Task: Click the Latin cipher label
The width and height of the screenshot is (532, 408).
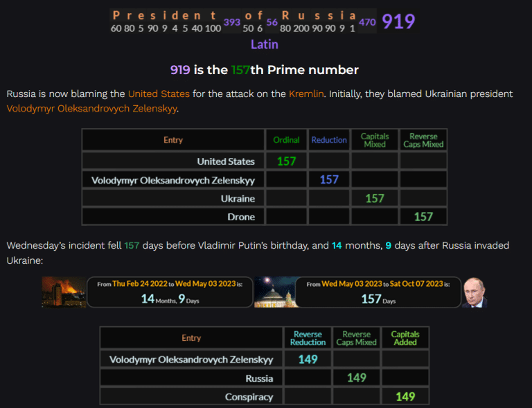Action: 264,44
